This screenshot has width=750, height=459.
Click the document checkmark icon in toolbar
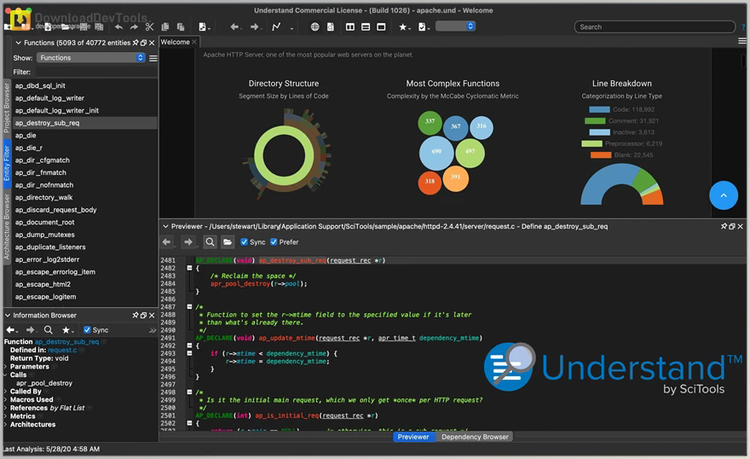(x=422, y=27)
